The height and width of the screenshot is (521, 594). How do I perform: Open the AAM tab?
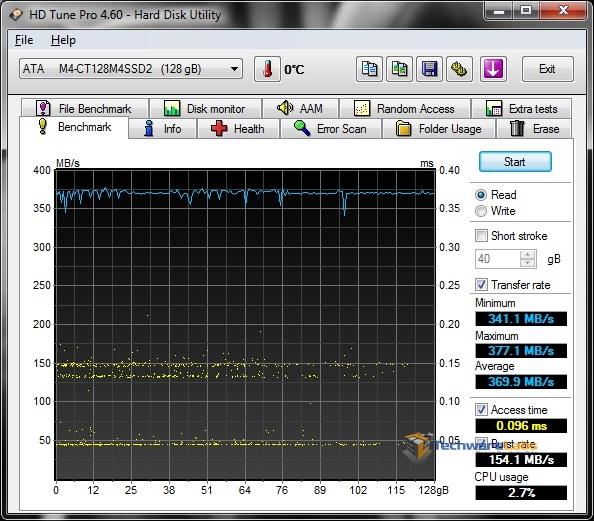click(x=300, y=108)
